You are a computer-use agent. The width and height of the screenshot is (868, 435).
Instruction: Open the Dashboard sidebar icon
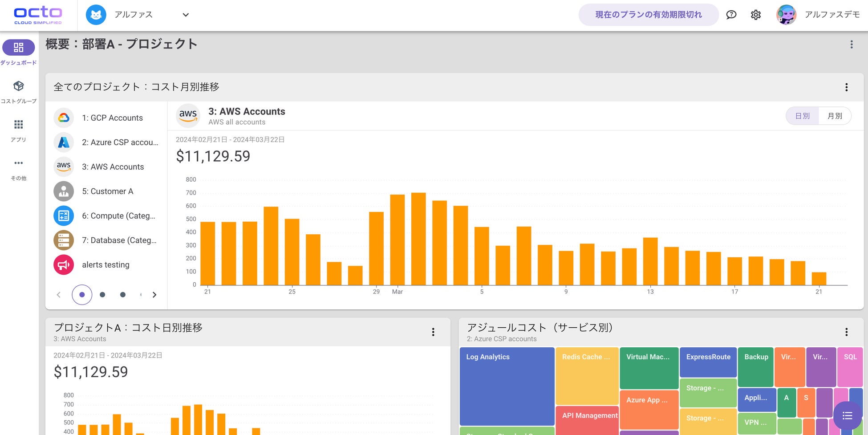point(18,48)
